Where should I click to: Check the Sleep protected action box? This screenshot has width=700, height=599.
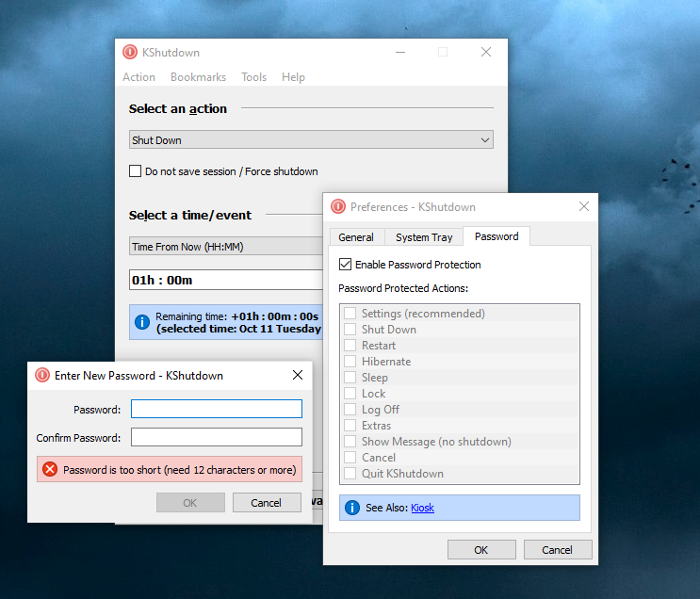click(x=350, y=378)
